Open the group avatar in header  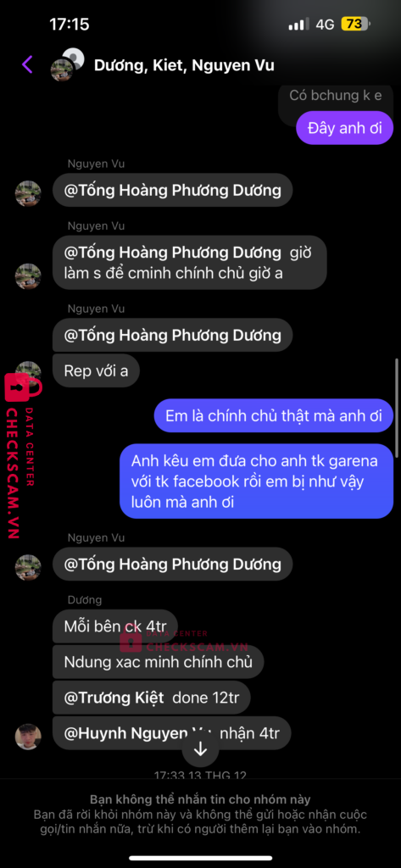pyautogui.click(x=67, y=64)
